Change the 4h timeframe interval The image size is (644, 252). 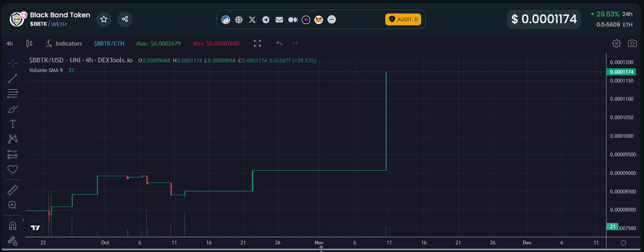click(10, 43)
